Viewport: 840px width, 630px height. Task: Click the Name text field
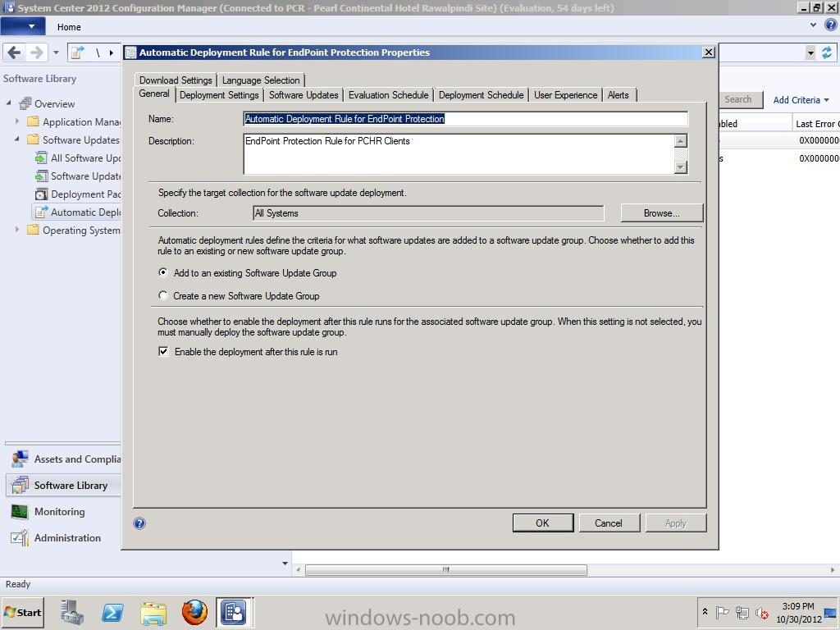click(x=466, y=119)
